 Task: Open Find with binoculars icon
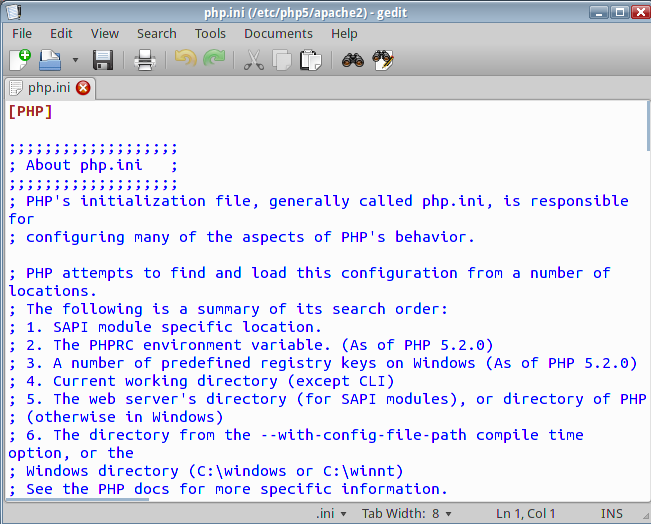(353, 60)
